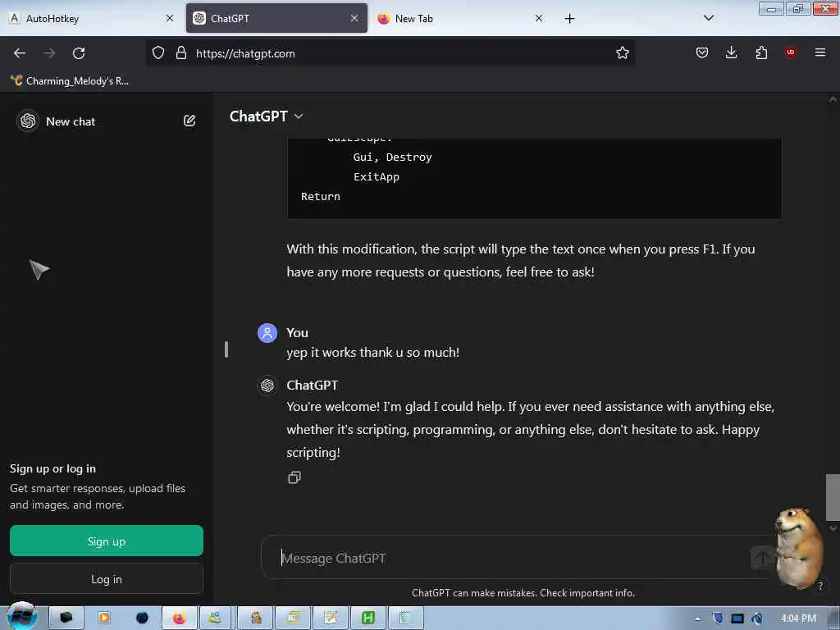
Task: Click the "yep it works thank u so much!" message
Action: pyautogui.click(x=373, y=353)
